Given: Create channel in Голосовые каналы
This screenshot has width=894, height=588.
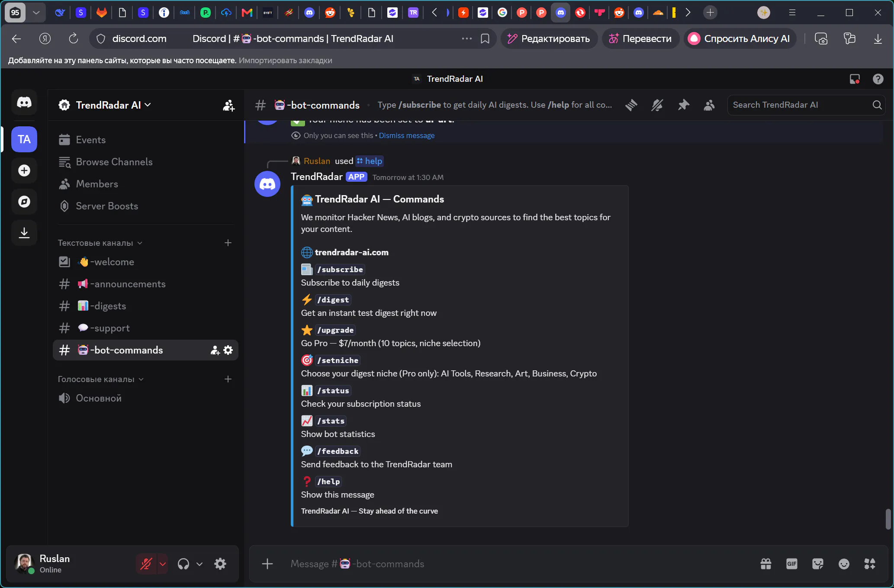Looking at the screenshot, I should (228, 379).
